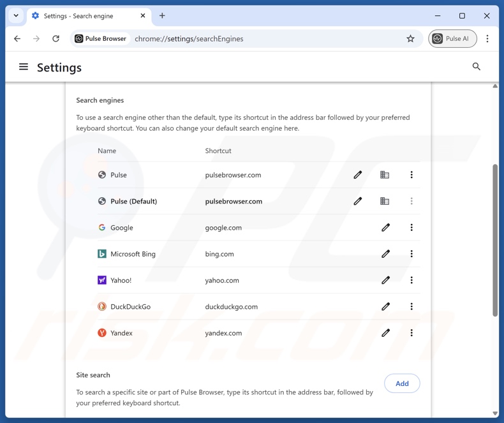Select the Google row name
This screenshot has width=504, height=423.
click(122, 228)
